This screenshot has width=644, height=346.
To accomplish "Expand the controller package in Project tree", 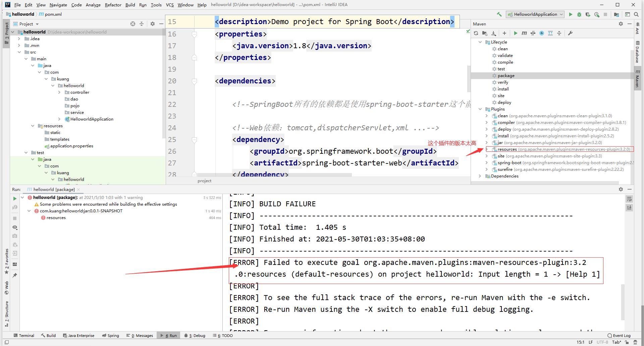I will click(59, 92).
